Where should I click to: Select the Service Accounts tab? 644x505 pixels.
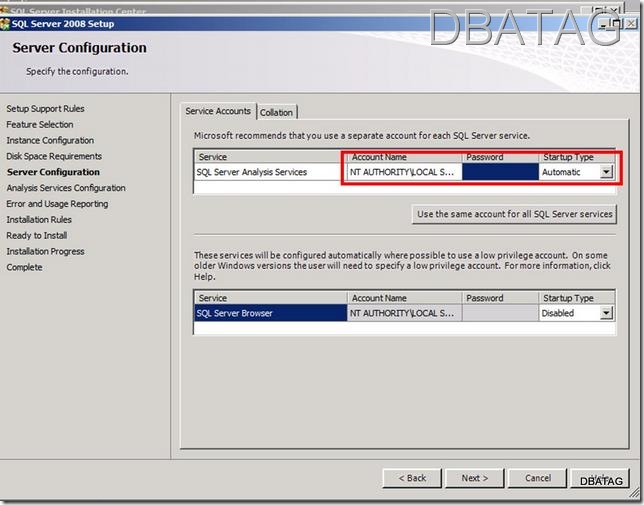pyautogui.click(x=218, y=111)
